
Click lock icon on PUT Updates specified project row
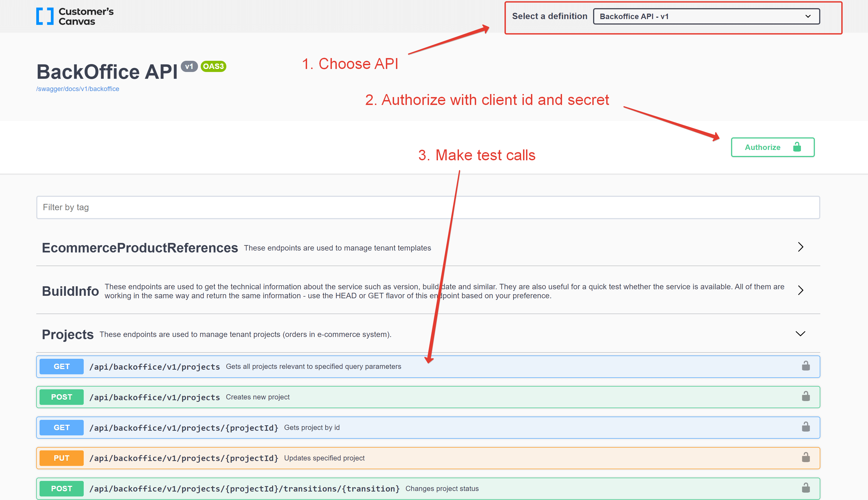(806, 457)
